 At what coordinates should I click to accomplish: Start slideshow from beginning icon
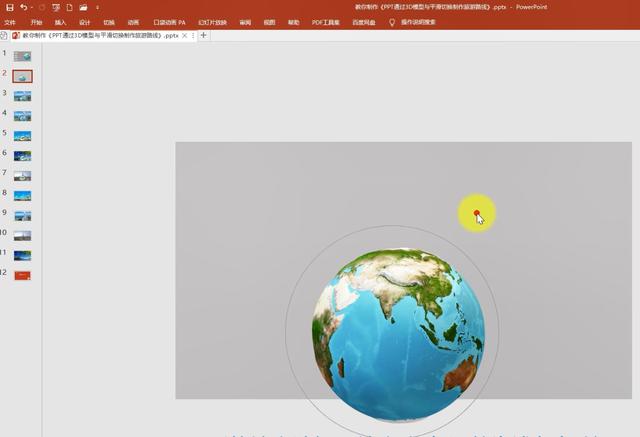(x=56, y=7)
